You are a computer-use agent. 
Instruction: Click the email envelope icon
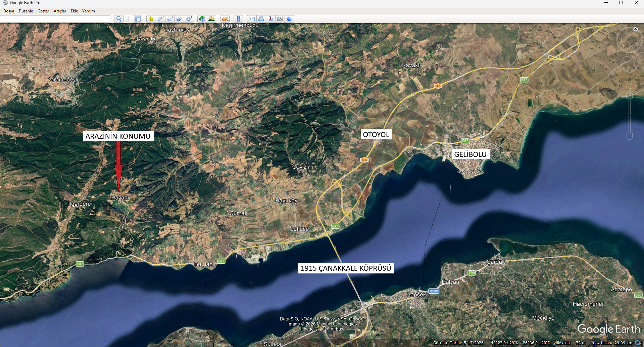[251, 19]
